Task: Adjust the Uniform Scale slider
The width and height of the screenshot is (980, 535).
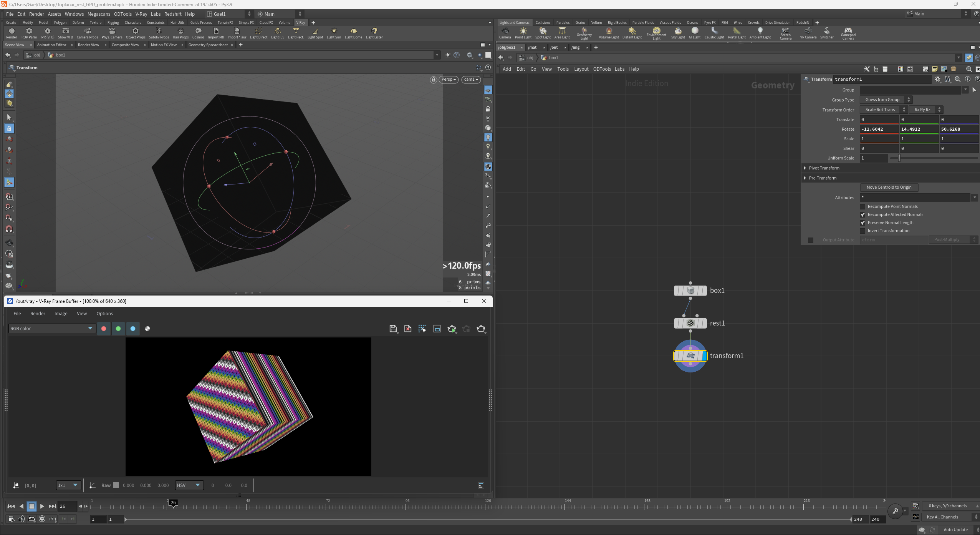Action: point(934,158)
